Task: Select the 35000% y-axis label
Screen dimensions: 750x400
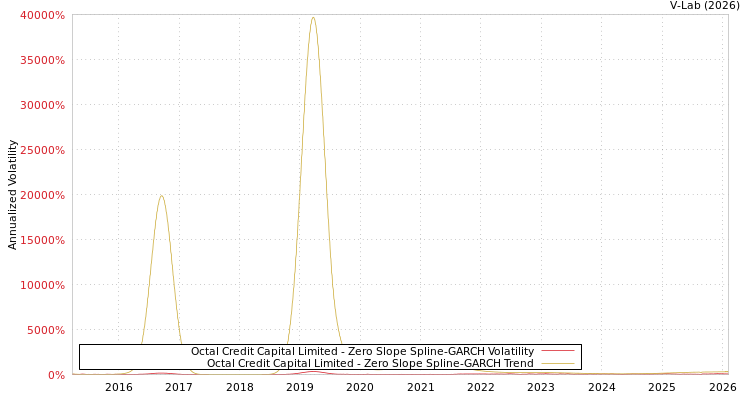Action: tap(43, 60)
